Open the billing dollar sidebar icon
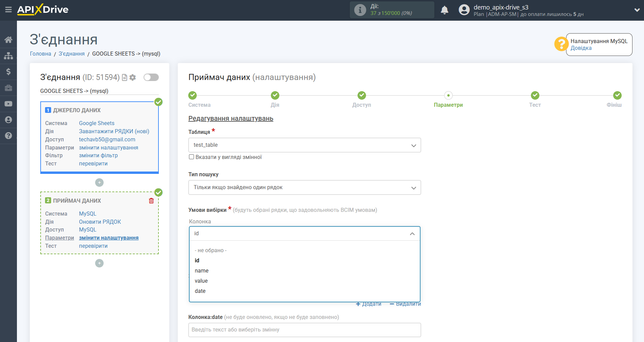 pos(8,72)
